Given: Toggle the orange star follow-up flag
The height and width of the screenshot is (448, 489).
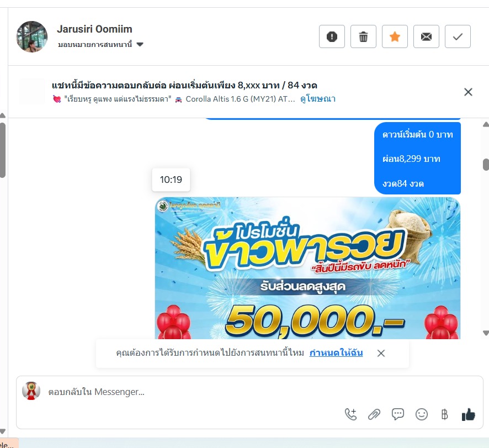Looking at the screenshot, I should 395,36.
